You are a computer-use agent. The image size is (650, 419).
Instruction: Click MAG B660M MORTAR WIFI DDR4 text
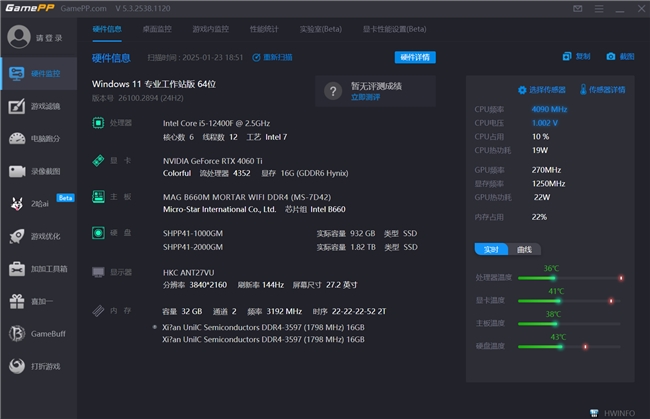tap(247, 197)
